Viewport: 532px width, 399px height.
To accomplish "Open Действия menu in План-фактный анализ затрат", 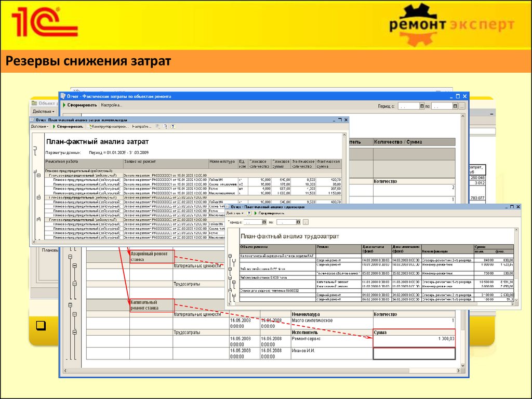I will point(39,127).
